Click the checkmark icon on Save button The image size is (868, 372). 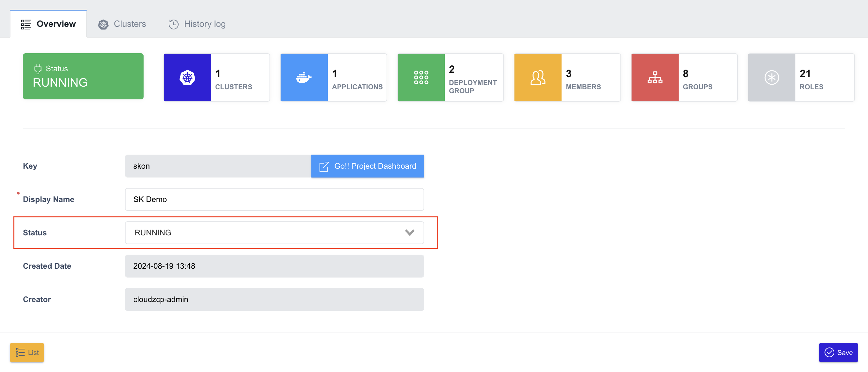(829, 352)
